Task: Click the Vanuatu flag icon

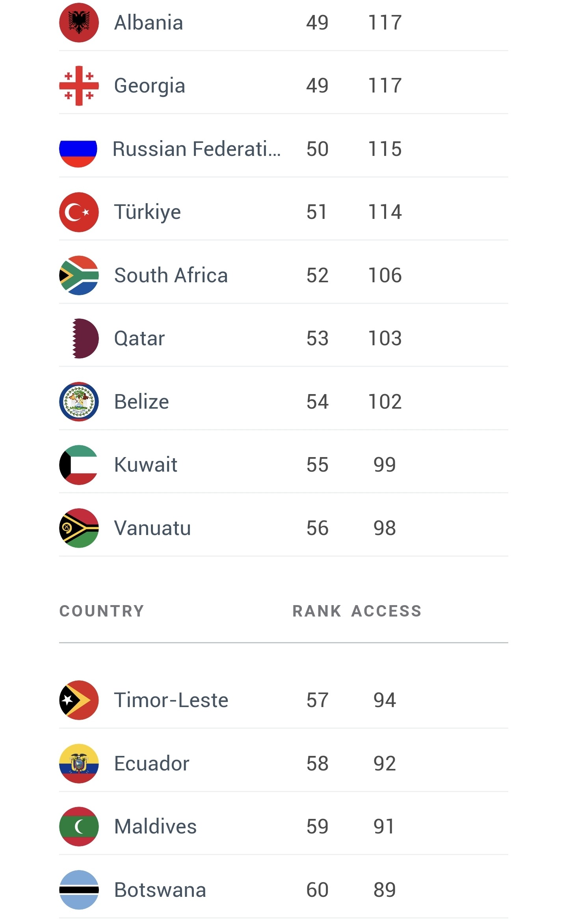Action: tap(79, 528)
